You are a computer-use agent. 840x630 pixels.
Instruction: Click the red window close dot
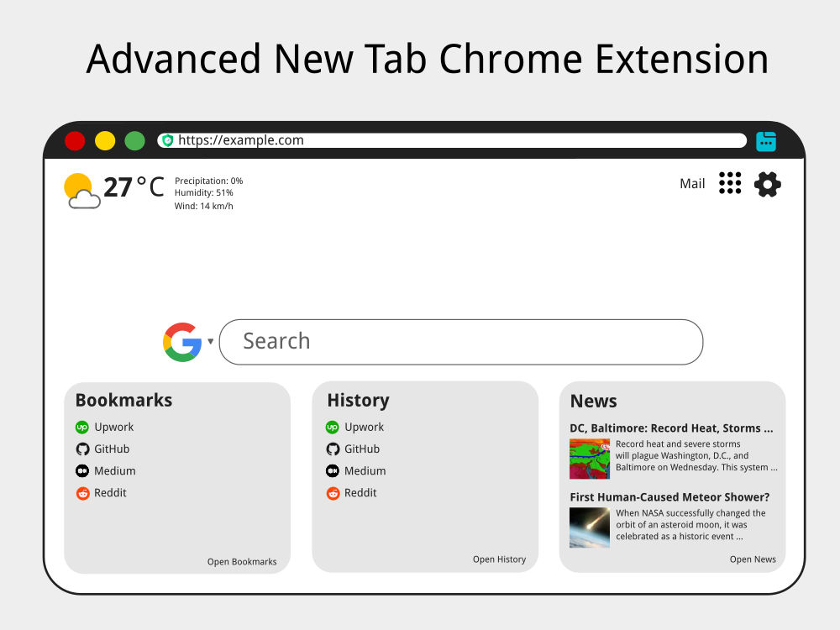pyautogui.click(x=75, y=141)
